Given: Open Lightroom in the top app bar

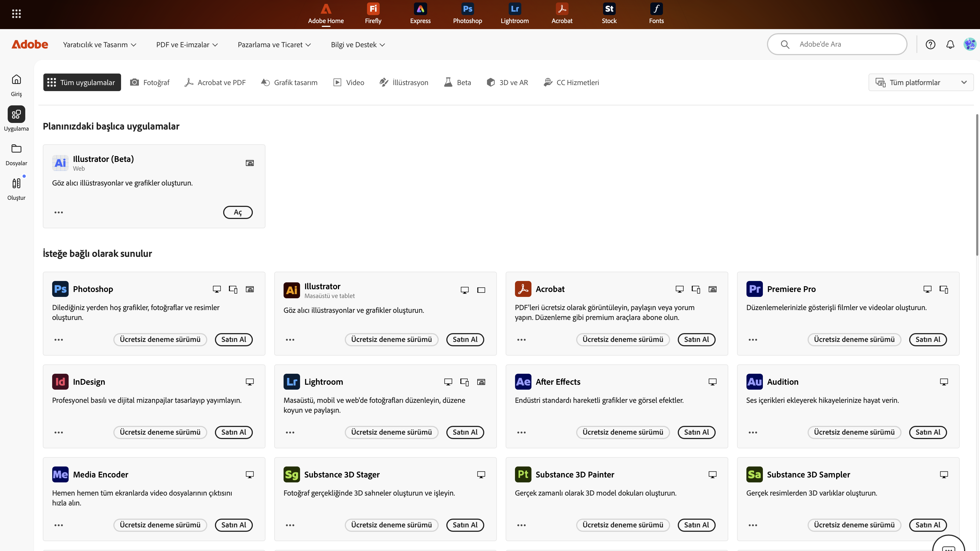Looking at the screenshot, I should 514,14.
